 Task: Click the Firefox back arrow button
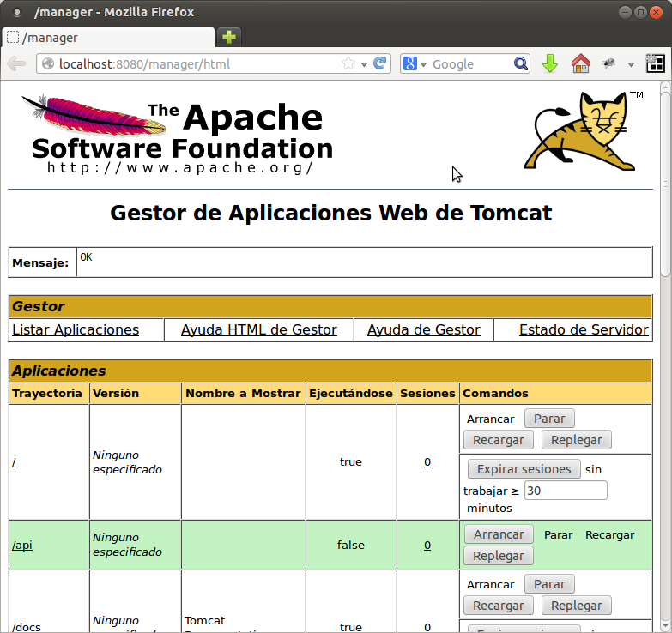click(x=16, y=63)
